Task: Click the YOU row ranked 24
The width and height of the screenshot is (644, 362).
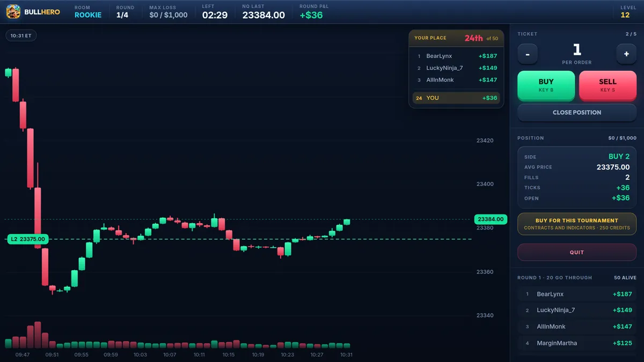Action: click(457, 98)
